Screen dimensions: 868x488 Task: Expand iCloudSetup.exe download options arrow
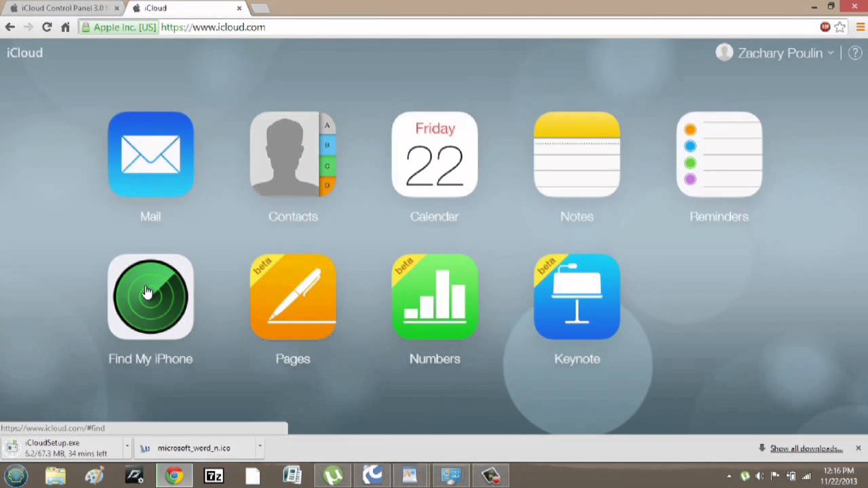[127, 447]
